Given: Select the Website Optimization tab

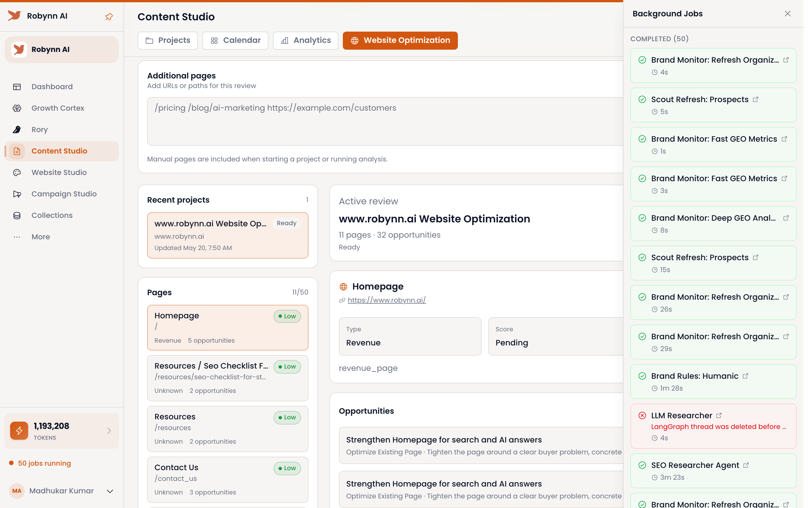Looking at the screenshot, I should [x=400, y=40].
